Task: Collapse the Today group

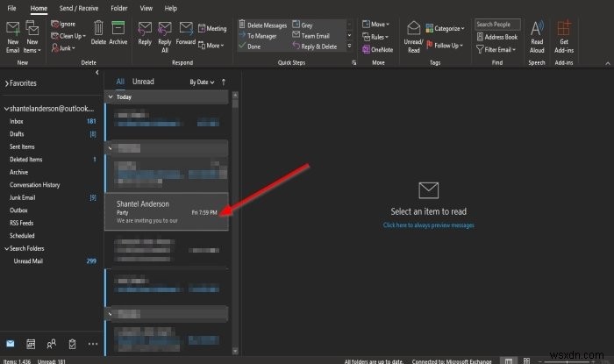Action: click(x=111, y=96)
